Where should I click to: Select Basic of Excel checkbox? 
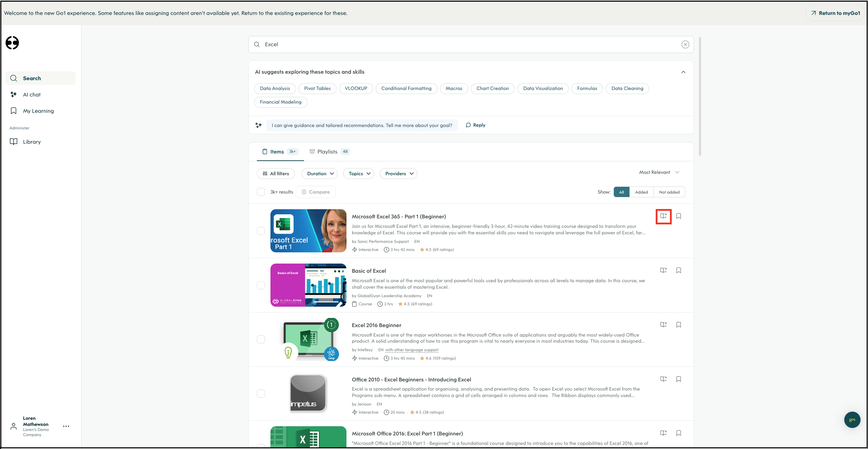[x=261, y=285]
